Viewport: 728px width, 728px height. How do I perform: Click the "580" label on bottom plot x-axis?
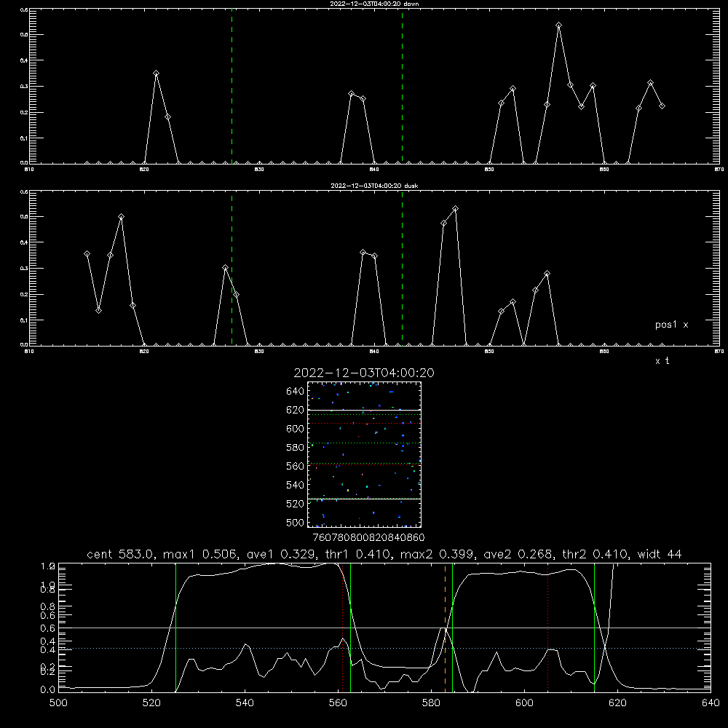(x=431, y=703)
